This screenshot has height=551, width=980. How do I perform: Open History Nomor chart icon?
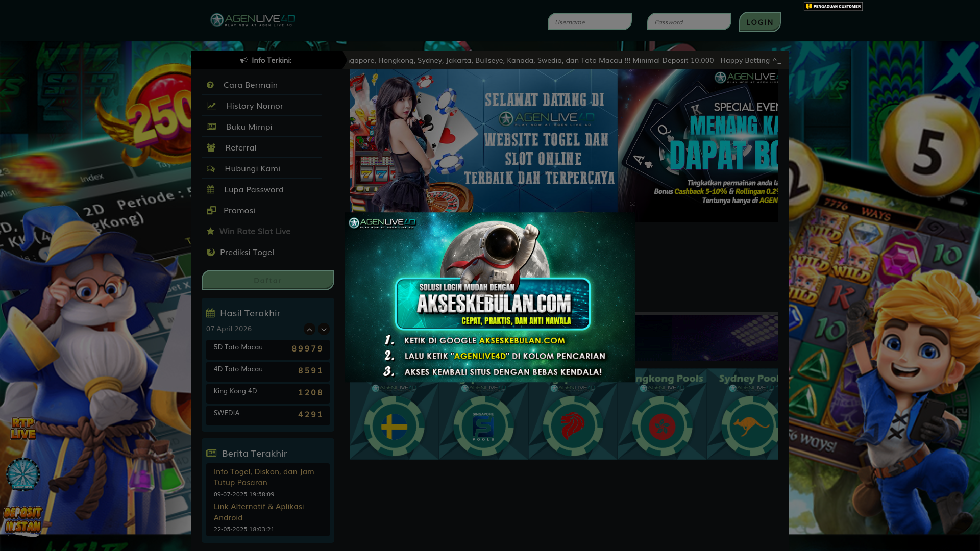tap(211, 106)
